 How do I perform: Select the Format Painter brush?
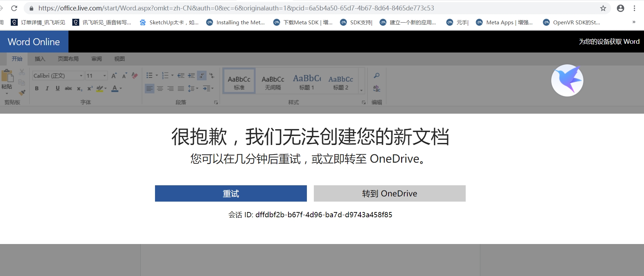[x=22, y=93]
